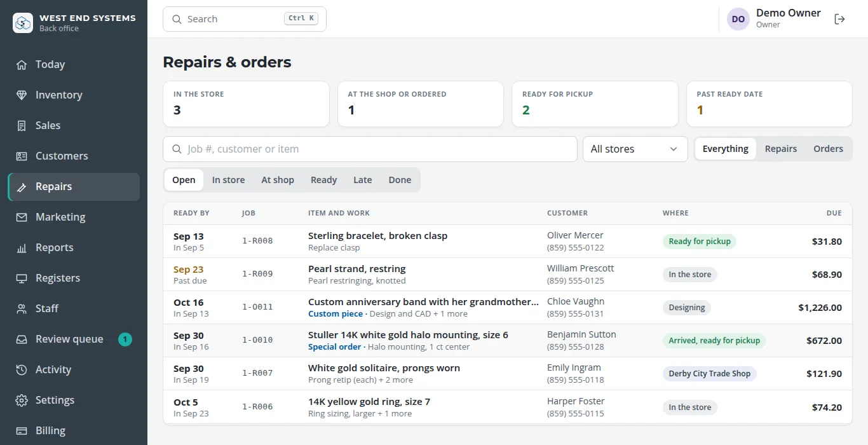Open job 1-R009 number
868x445 pixels.
point(257,274)
